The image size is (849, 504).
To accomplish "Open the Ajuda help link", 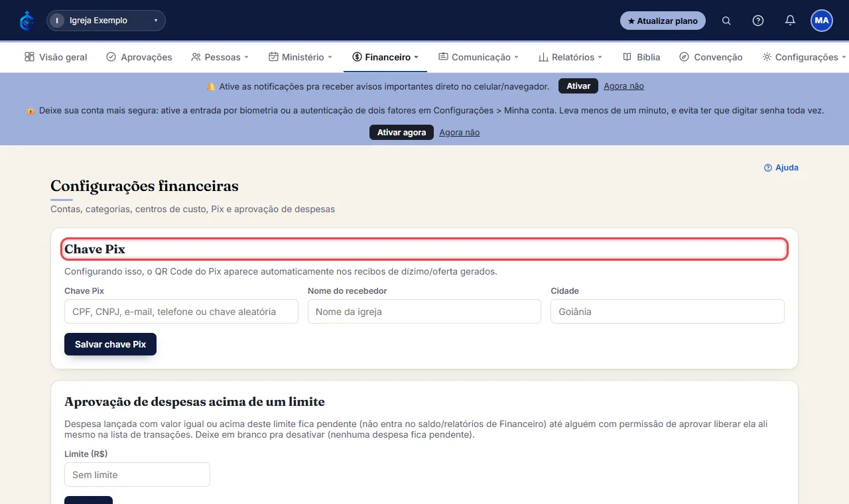I will pyautogui.click(x=781, y=168).
